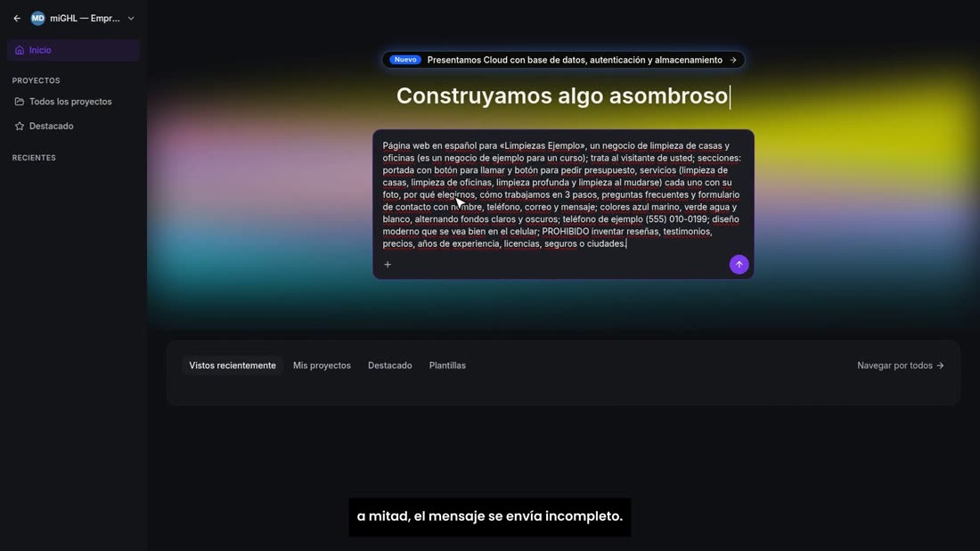Go to Inicio in the sidebar
This screenshot has height=551, width=980.
[x=73, y=50]
